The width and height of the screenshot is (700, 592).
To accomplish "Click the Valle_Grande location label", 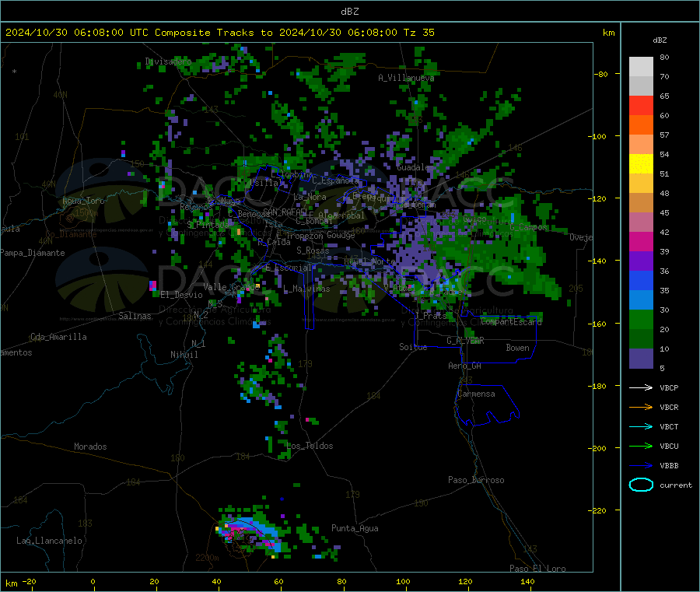I will click(x=231, y=286).
